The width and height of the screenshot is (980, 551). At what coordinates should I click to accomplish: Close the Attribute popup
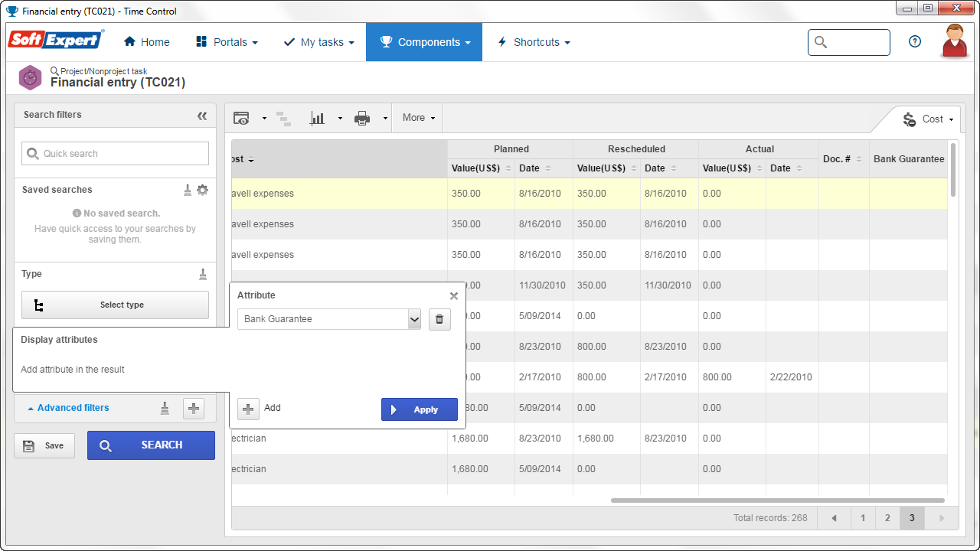(454, 296)
